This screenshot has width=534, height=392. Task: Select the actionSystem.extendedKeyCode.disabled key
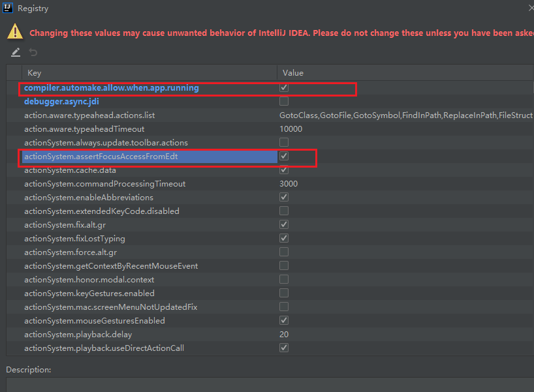[x=101, y=211]
